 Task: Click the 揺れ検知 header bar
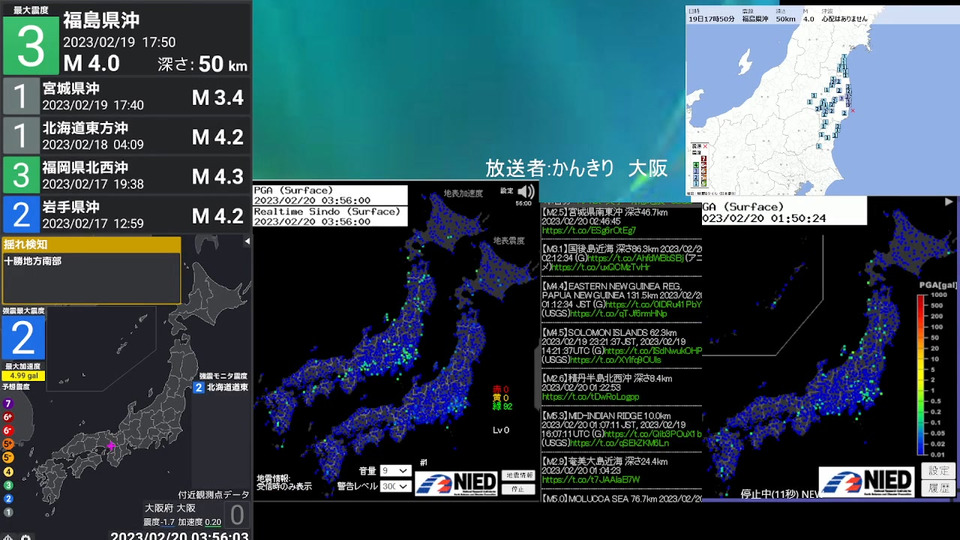(x=91, y=244)
